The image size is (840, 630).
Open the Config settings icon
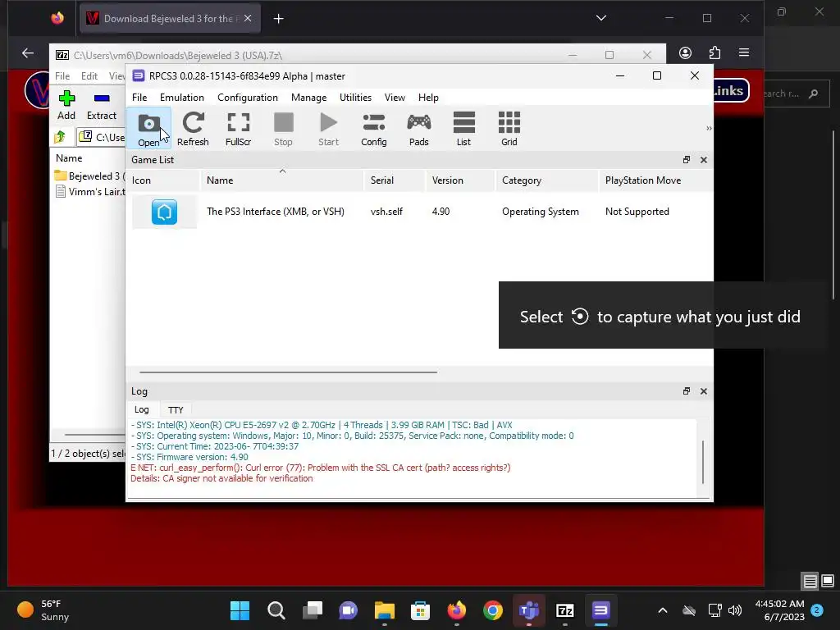pyautogui.click(x=374, y=129)
